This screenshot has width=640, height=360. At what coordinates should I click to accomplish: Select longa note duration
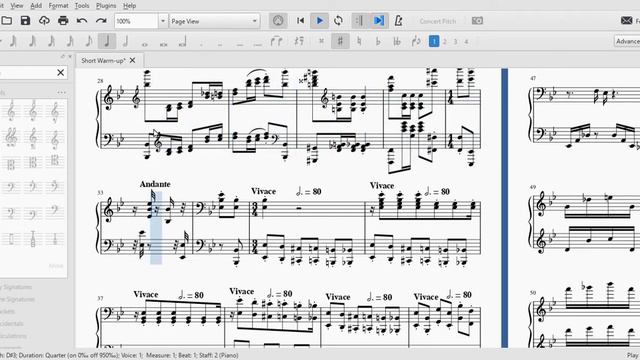click(x=182, y=41)
